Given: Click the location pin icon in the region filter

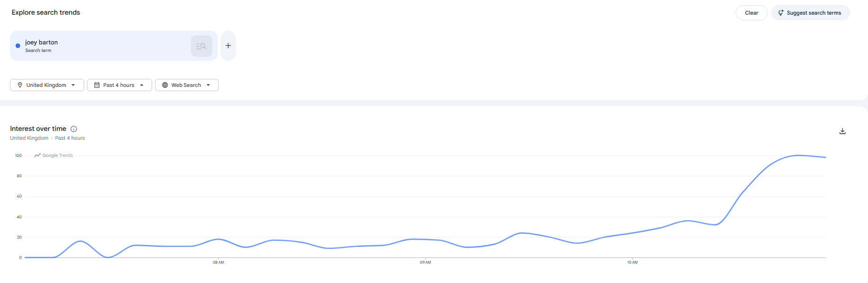Looking at the screenshot, I should [20, 85].
